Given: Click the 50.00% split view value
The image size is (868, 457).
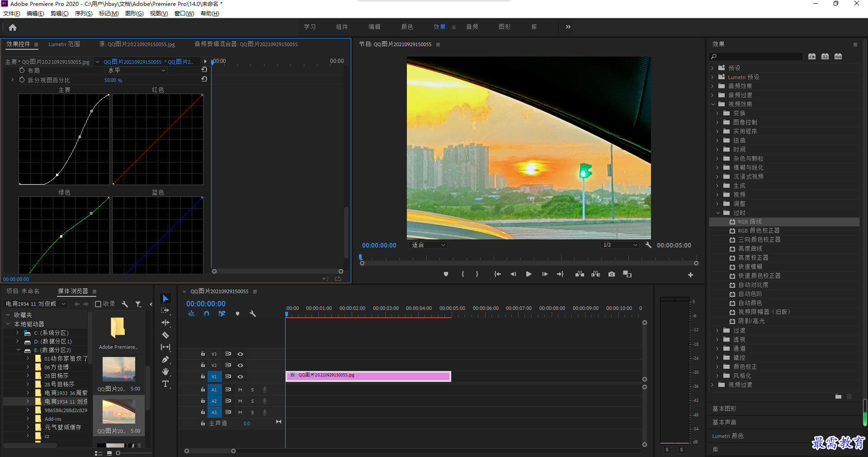Looking at the screenshot, I should click(113, 80).
